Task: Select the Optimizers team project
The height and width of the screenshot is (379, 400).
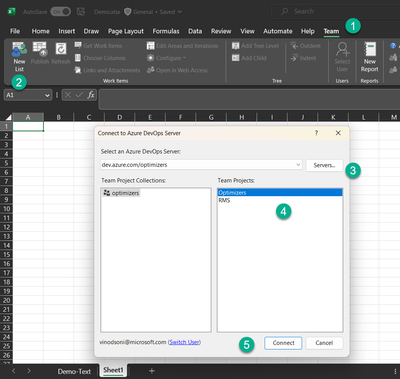Action: pyautogui.click(x=280, y=192)
